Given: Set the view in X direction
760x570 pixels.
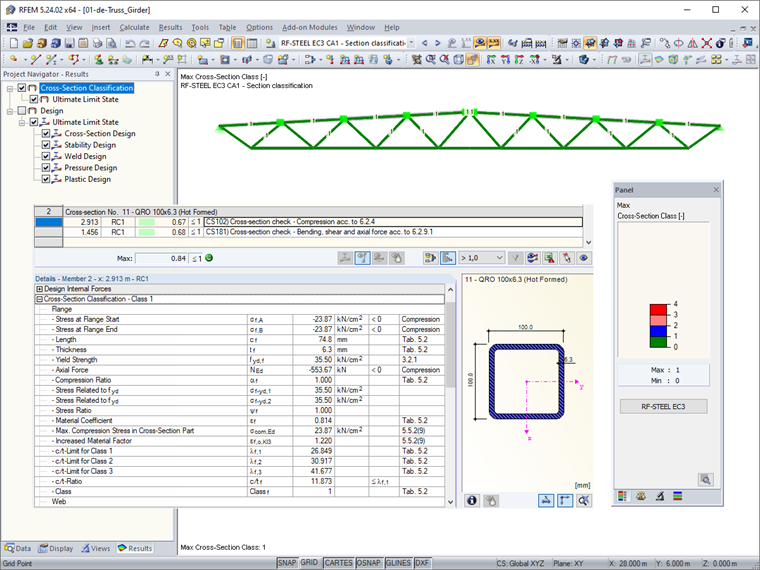Looking at the screenshot, I should pyautogui.click(x=491, y=60).
